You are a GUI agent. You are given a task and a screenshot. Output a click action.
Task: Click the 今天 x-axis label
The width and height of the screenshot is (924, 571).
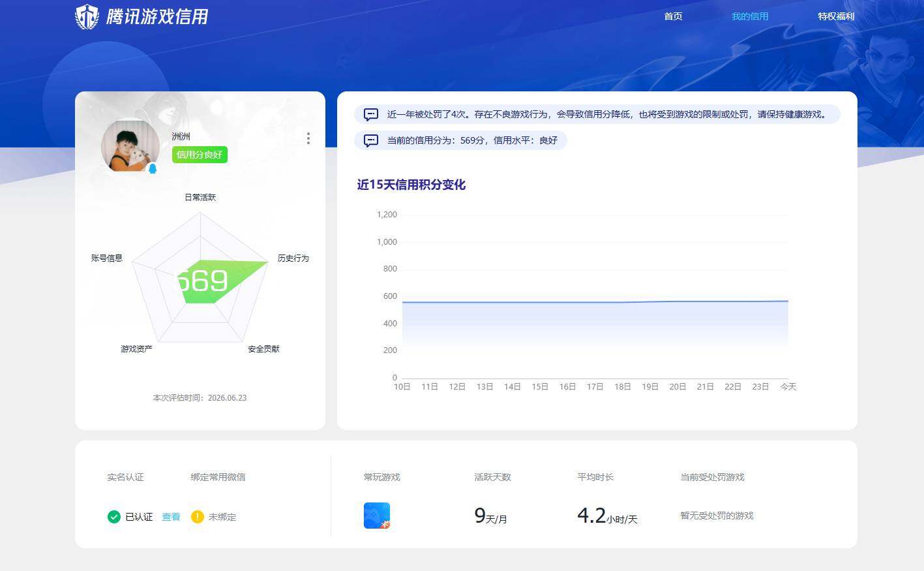click(x=788, y=387)
